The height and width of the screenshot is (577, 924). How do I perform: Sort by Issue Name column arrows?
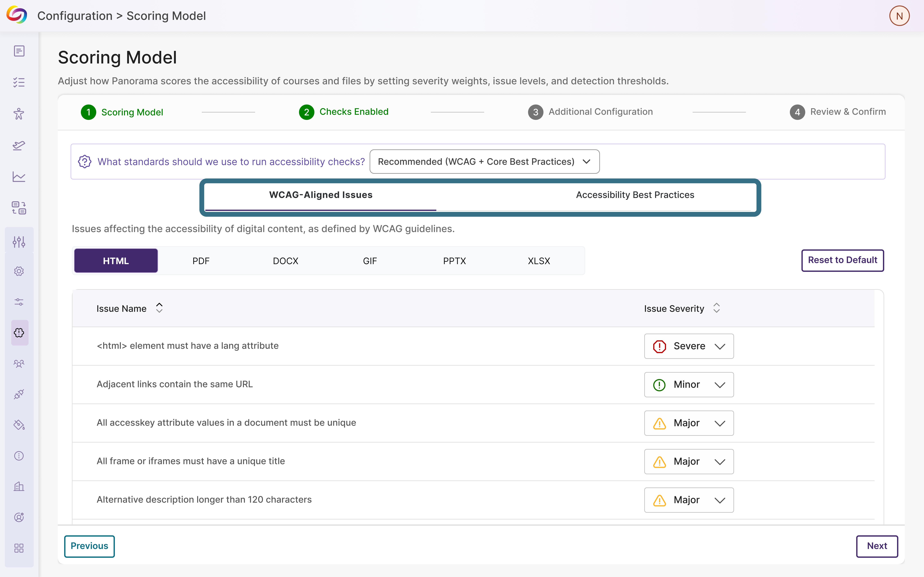(x=159, y=308)
